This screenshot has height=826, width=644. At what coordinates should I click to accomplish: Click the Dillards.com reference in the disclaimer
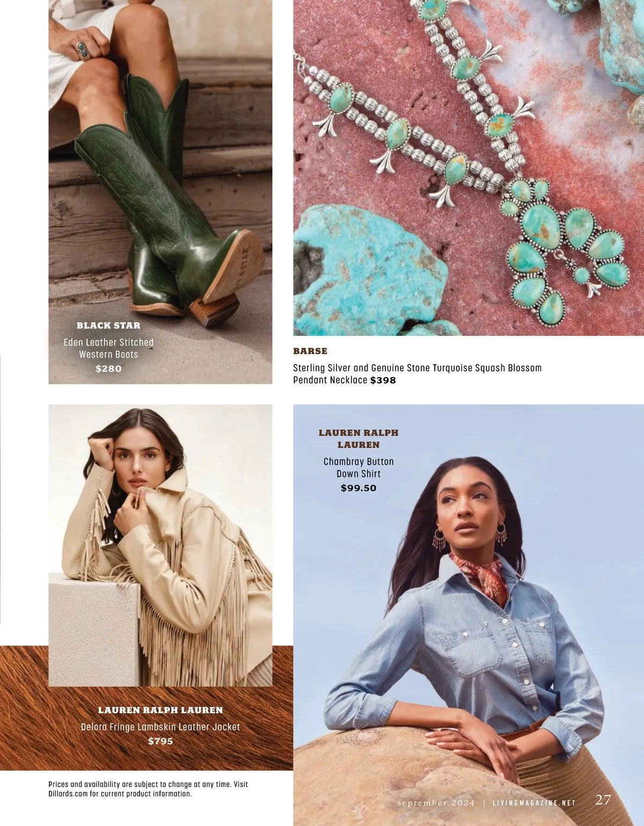(68, 793)
